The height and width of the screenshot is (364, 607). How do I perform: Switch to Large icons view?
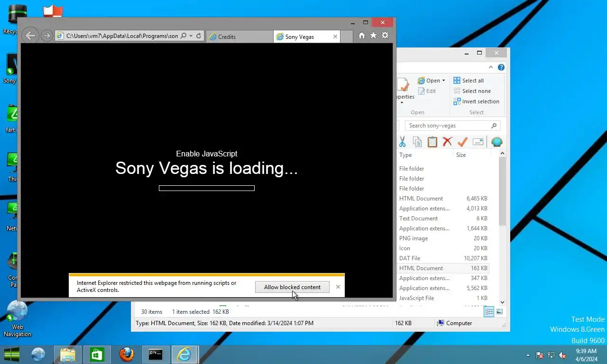tap(499, 312)
